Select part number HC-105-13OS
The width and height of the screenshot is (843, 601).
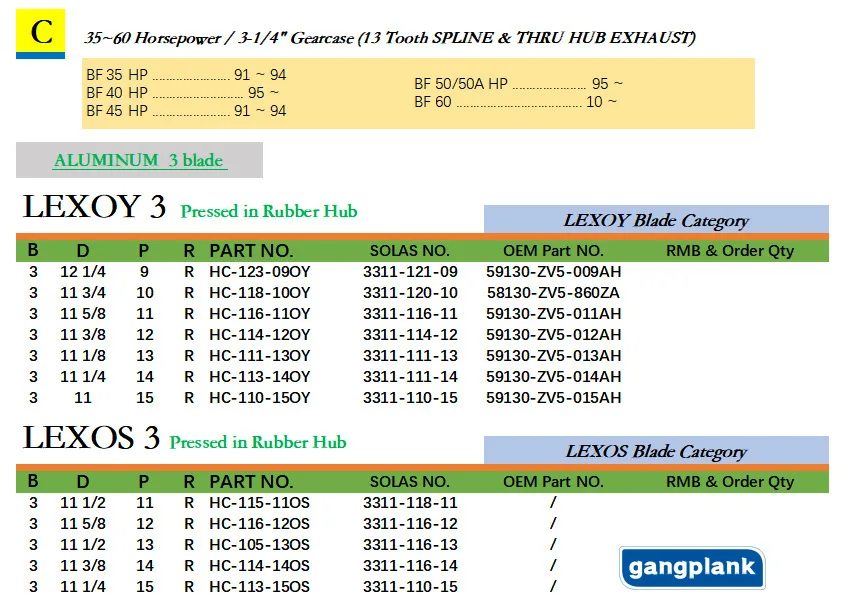[x=260, y=545]
